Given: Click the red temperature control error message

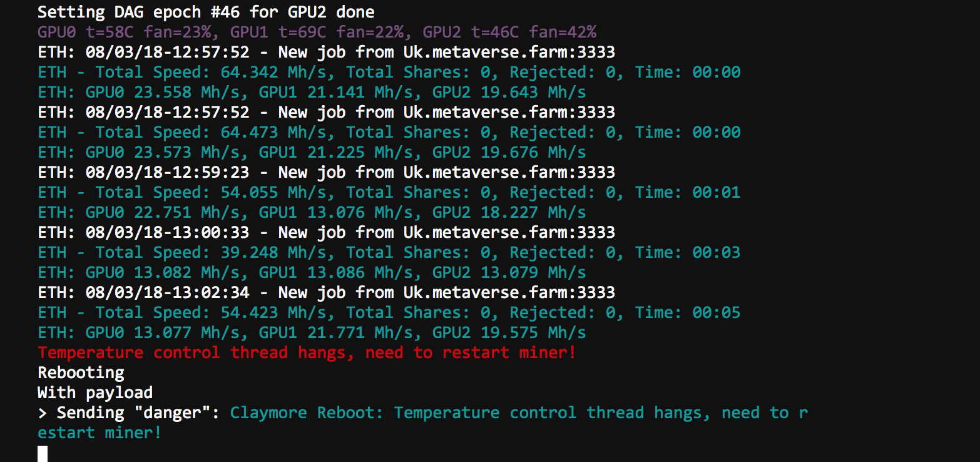Looking at the screenshot, I should pos(307,352).
